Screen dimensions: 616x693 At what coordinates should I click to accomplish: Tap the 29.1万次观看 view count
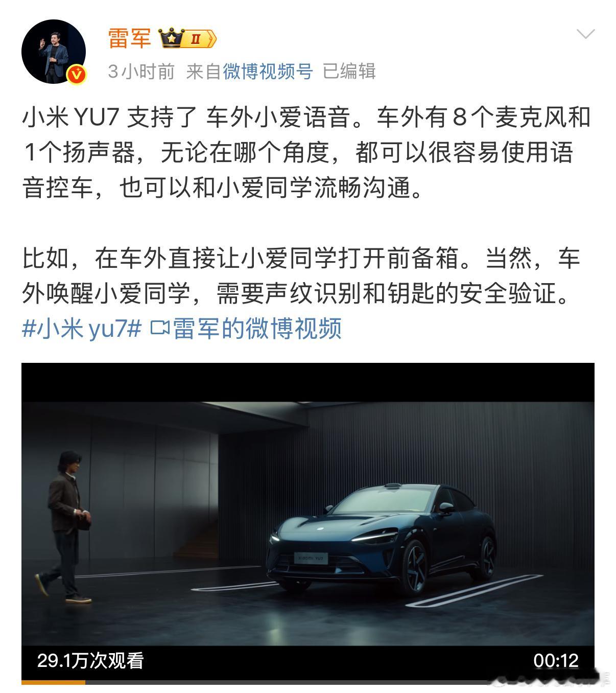pyautogui.click(x=90, y=660)
